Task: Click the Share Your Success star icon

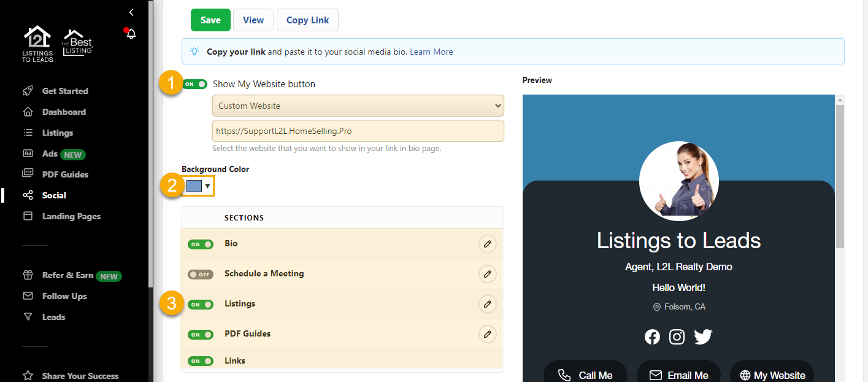Action: [x=28, y=376]
